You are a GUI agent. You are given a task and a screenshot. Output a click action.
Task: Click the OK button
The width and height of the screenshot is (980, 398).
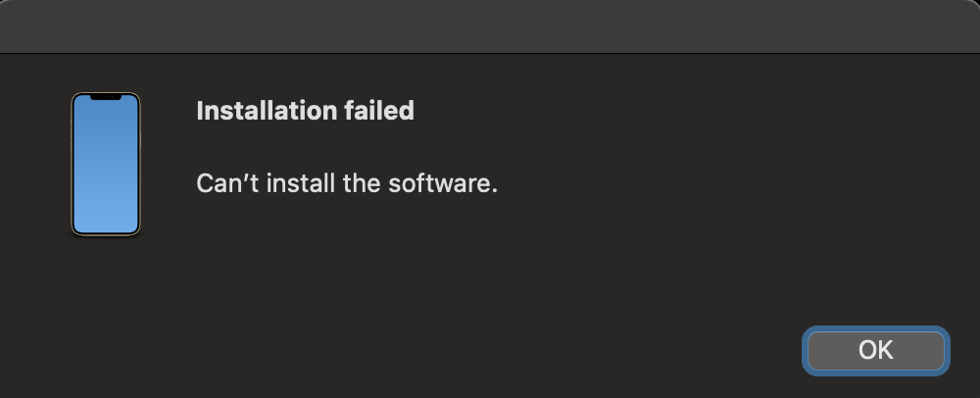tap(874, 350)
